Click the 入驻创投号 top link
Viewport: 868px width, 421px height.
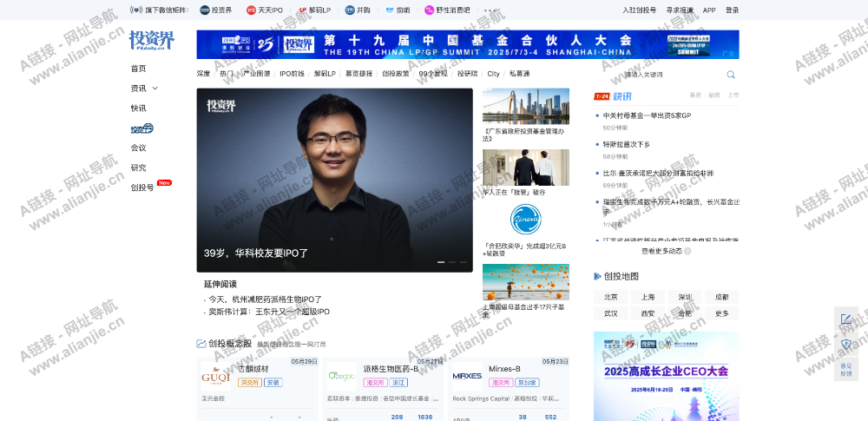pyautogui.click(x=639, y=10)
